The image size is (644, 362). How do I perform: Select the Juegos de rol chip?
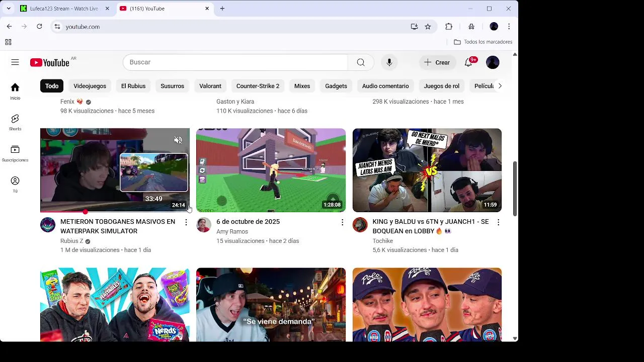click(x=441, y=86)
